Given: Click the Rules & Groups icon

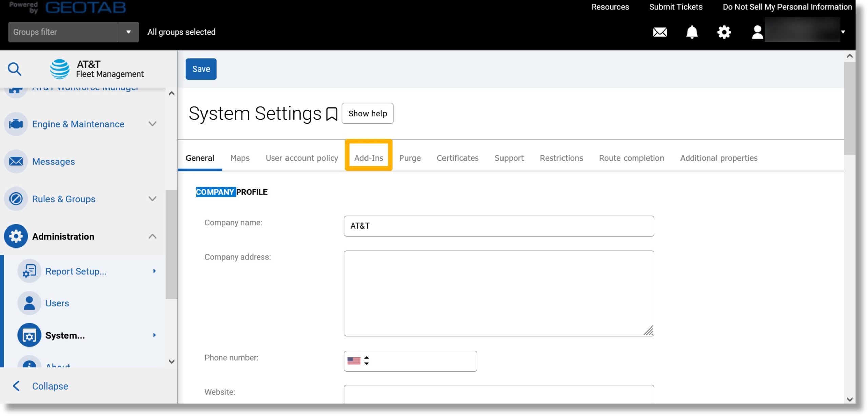Looking at the screenshot, I should (16, 199).
